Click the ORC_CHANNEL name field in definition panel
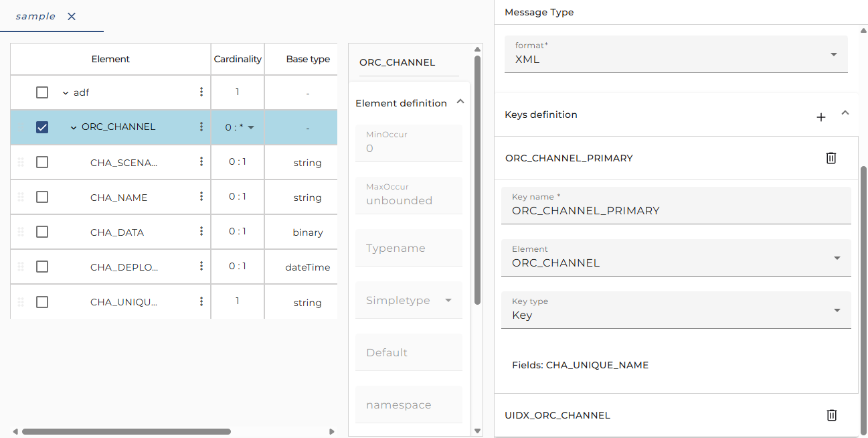 pos(409,62)
